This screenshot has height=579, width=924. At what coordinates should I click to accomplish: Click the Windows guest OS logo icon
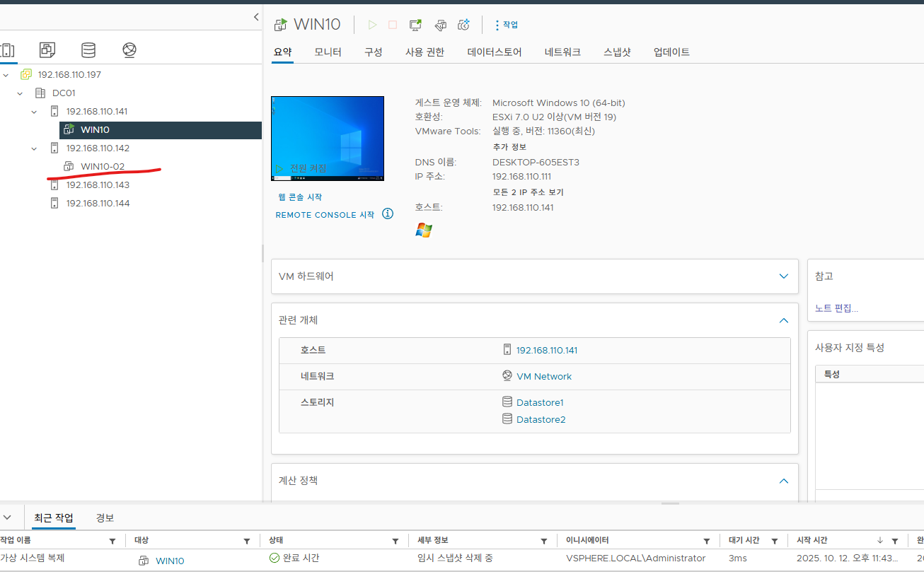click(424, 230)
